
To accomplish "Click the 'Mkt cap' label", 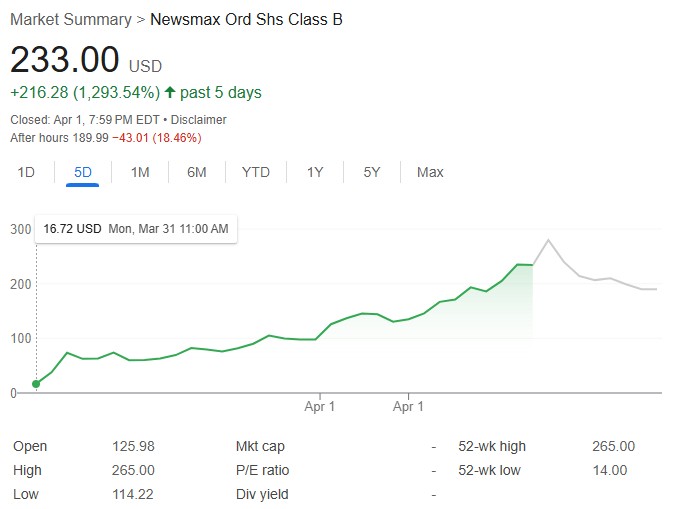I will click(x=260, y=446).
